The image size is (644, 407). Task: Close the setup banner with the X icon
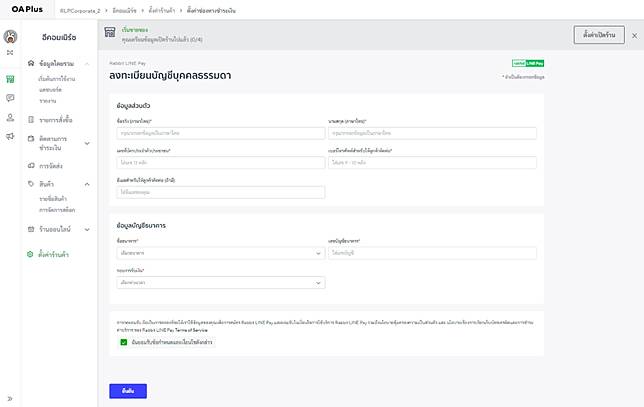[634, 35]
